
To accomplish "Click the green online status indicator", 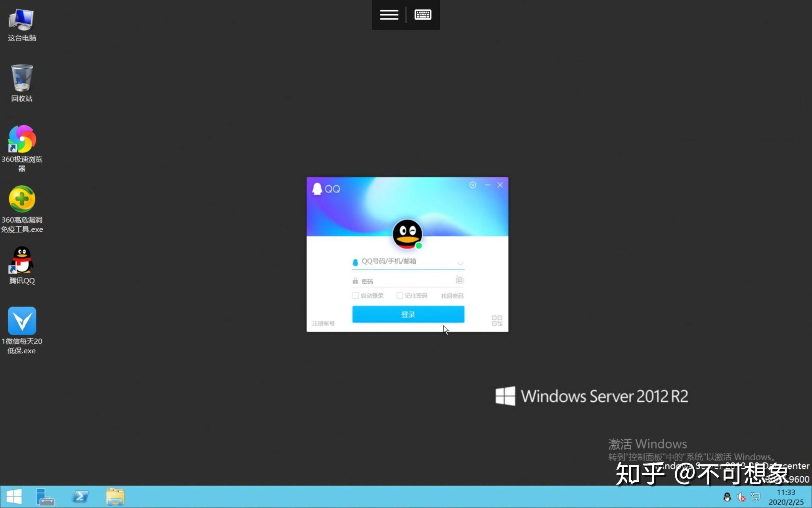I will 419,246.
